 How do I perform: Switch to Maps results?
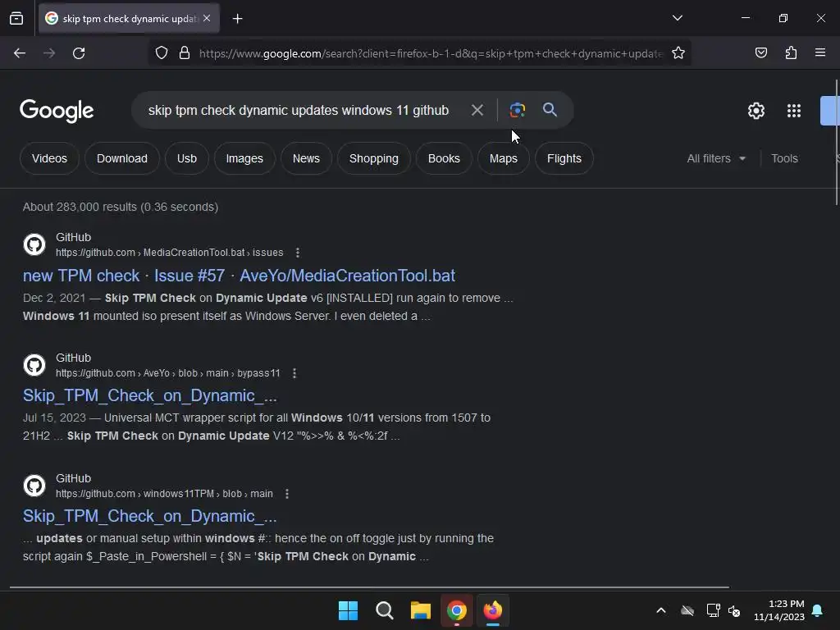(504, 158)
